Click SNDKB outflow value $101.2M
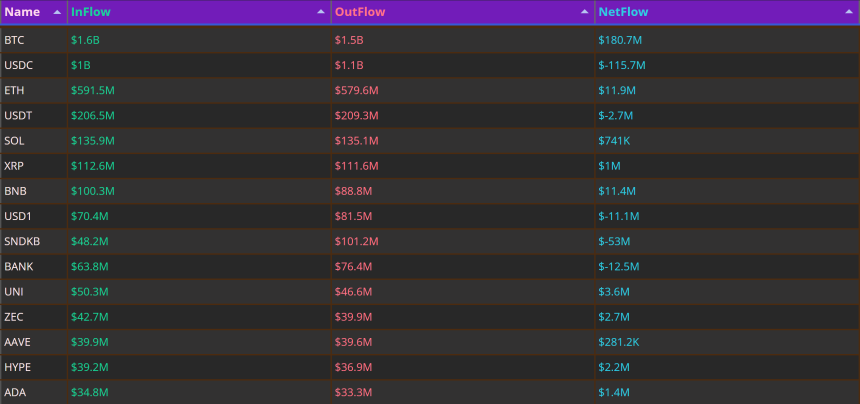 [x=357, y=242]
